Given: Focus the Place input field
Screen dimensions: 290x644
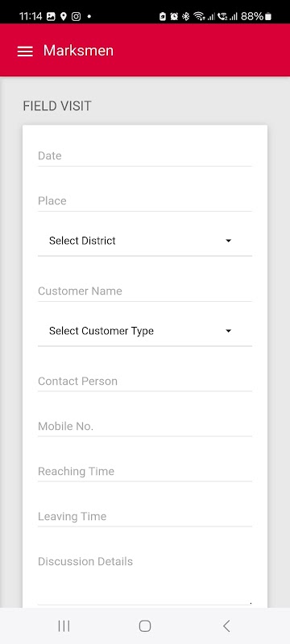Looking at the screenshot, I should 144,201.
